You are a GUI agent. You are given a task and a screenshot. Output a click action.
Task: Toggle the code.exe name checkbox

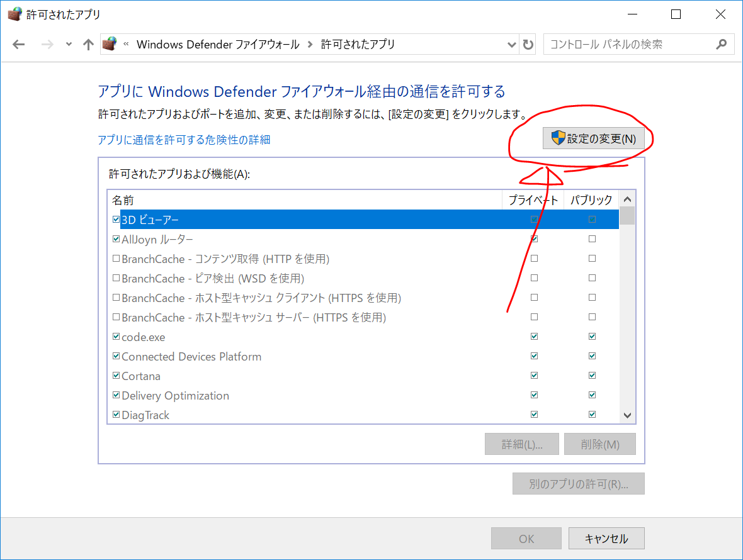(116, 337)
